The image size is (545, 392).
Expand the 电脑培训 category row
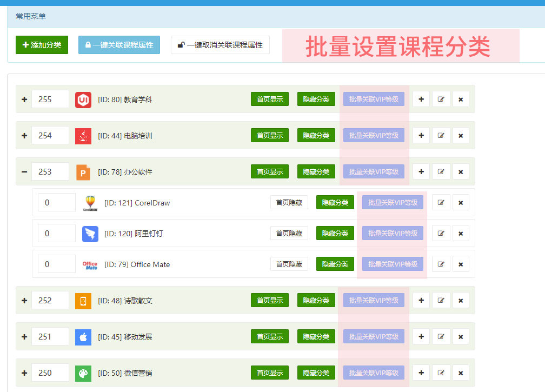24,136
